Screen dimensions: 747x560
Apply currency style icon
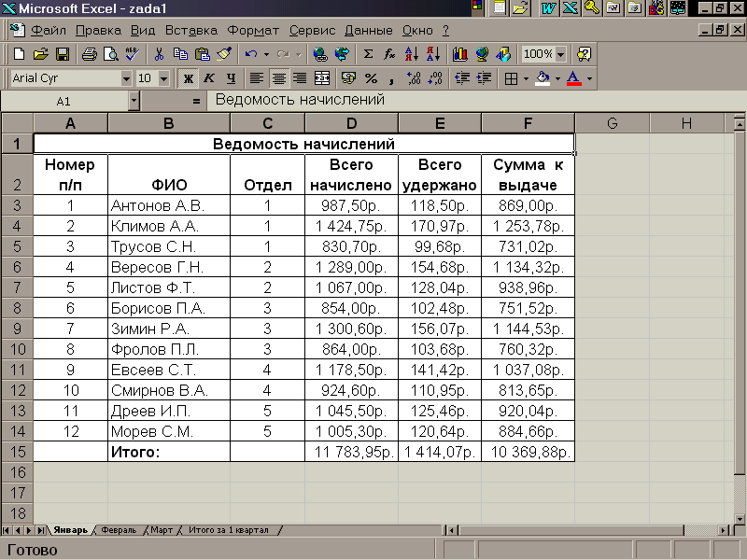(x=348, y=78)
